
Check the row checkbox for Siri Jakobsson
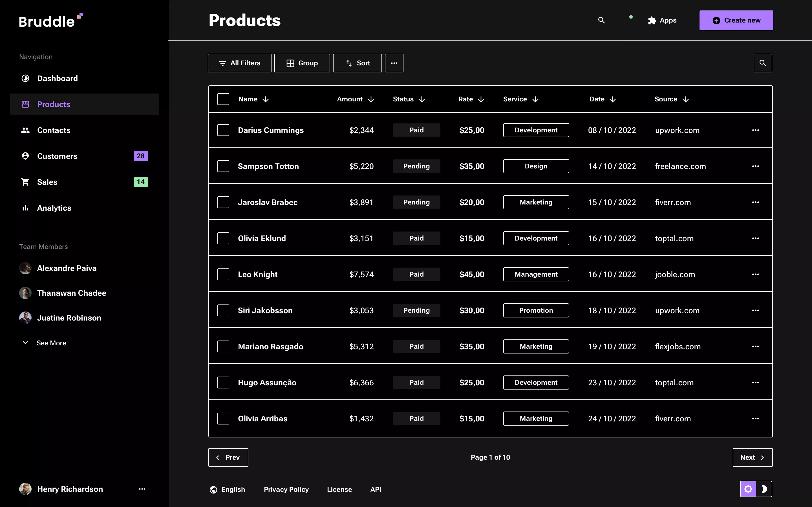point(224,310)
